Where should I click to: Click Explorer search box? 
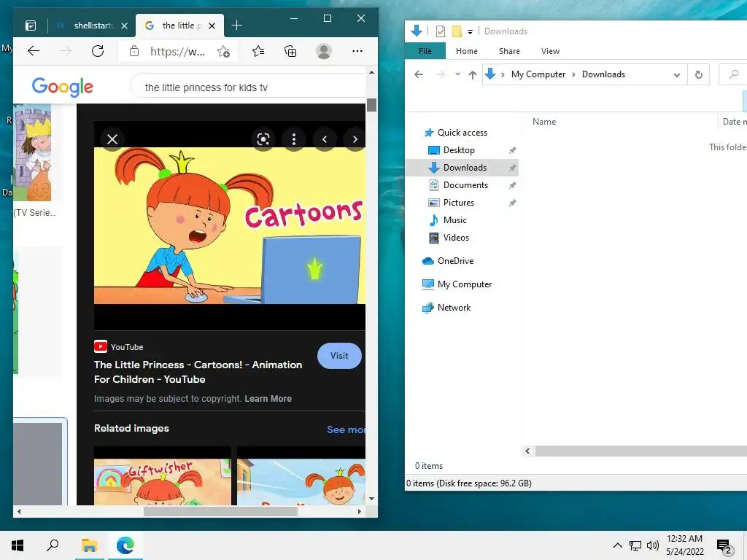734,74
